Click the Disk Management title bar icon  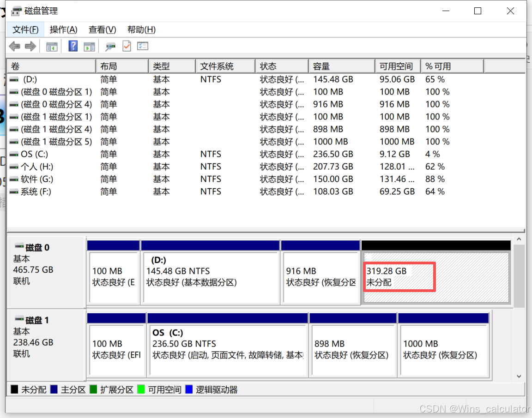click(16, 11)
